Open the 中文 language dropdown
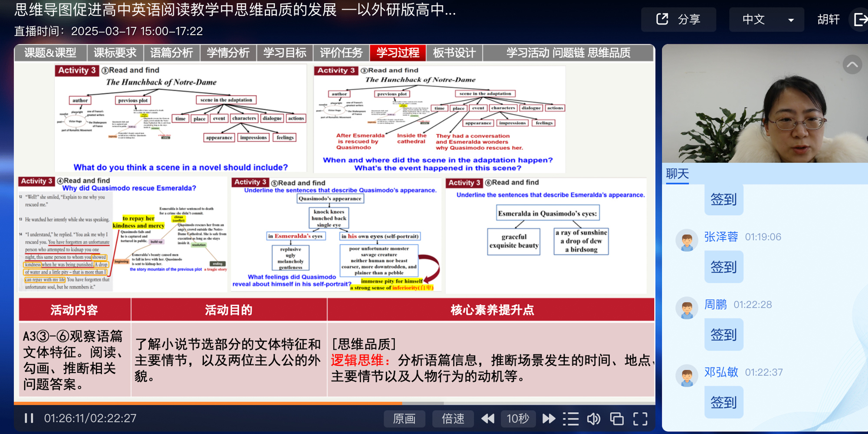868x434 pixels. 766,20
